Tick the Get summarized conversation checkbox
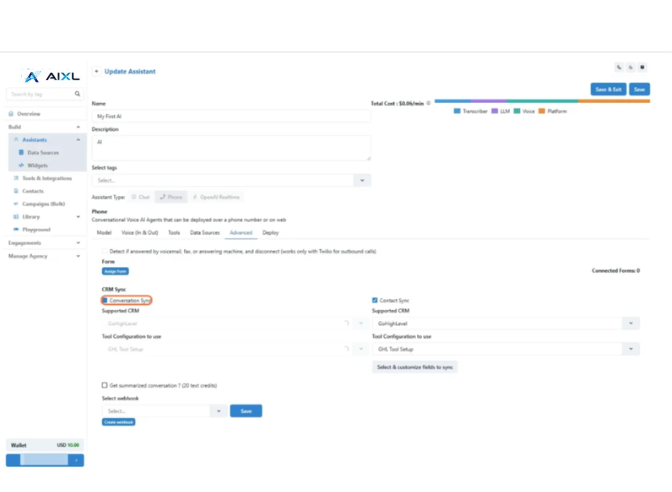The width and height of the screenshot is (672, 492). point(105,385)
